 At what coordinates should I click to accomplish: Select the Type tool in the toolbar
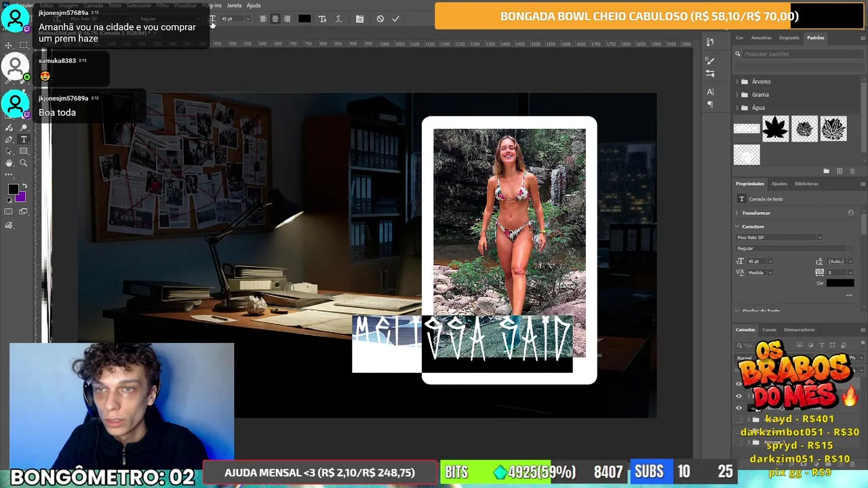(x=24, y=139)
